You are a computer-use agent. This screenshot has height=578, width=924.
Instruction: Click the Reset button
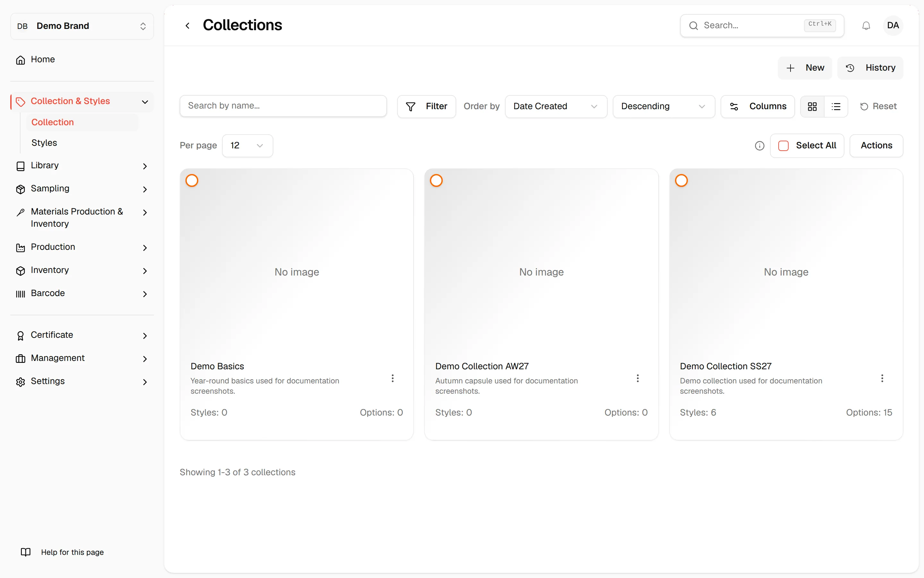point(878,106)
